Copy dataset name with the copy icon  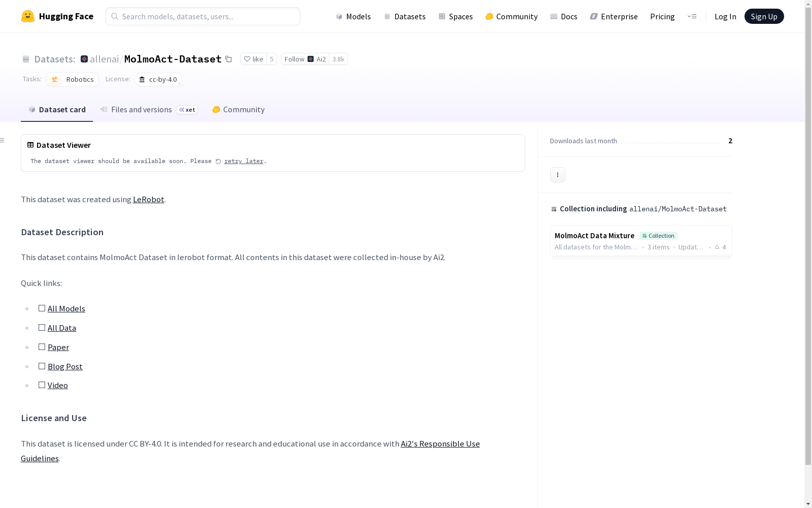[x=228, y=59]
